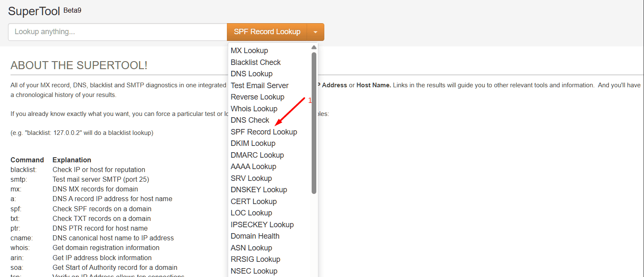Select MX Lookup from the dropdown
This screenshot has width=644, height=277.
(x=249, y=51)
